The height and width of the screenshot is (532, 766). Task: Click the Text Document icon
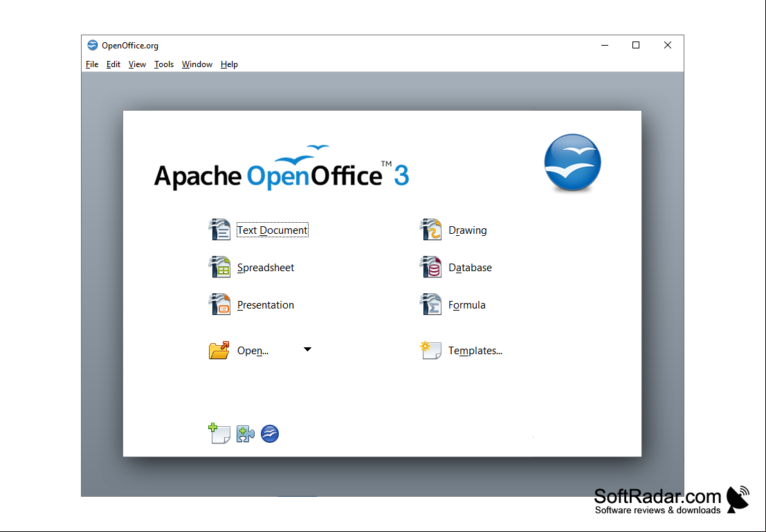[x=219, y=230]
